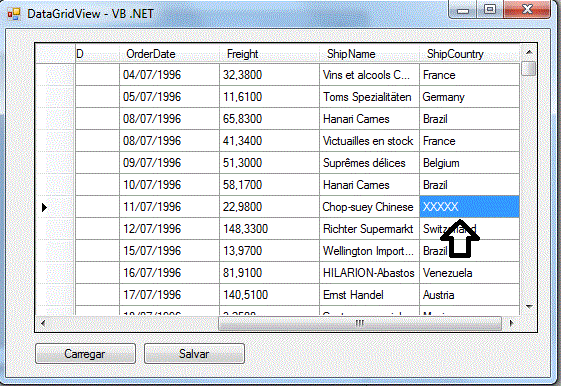This screenshot has height=386, width=561.
Task: Select the Freight cell 140,5100
Action: [269, 295]
